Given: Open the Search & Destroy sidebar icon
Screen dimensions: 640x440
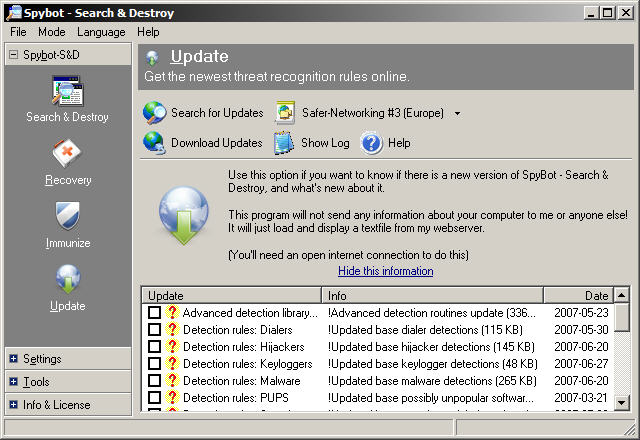Looking at the screenshot, I should [67, 91].
